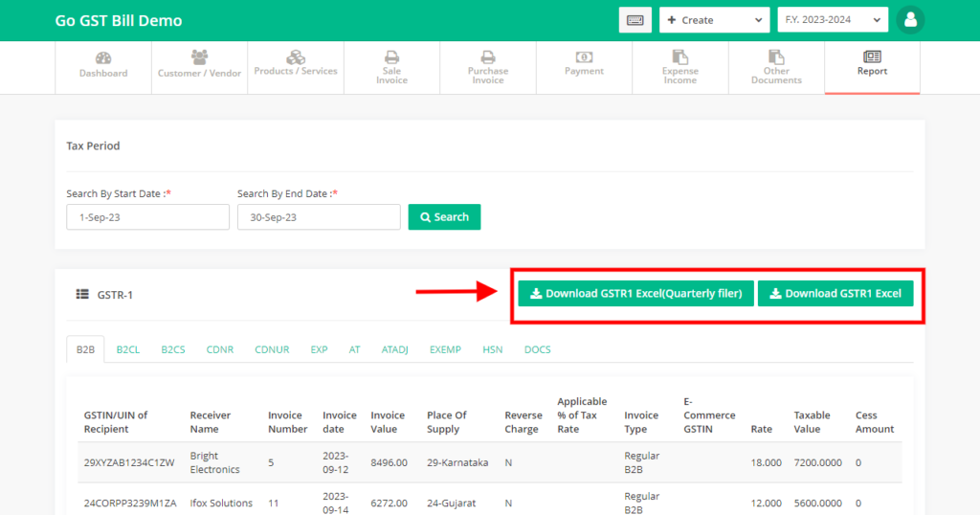Click the Report newspaper icon
The height and width of the screenshot is (515, 980).
click(872, 56)
